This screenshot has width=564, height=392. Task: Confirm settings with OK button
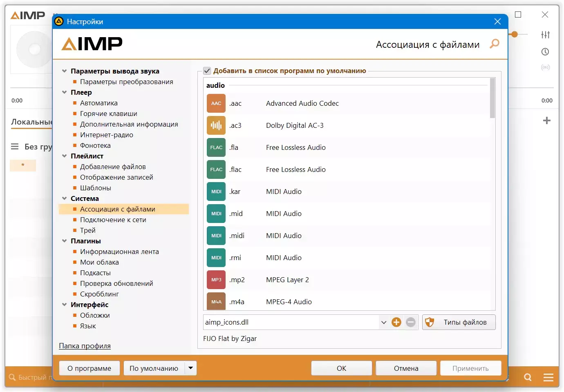point(342,368)
